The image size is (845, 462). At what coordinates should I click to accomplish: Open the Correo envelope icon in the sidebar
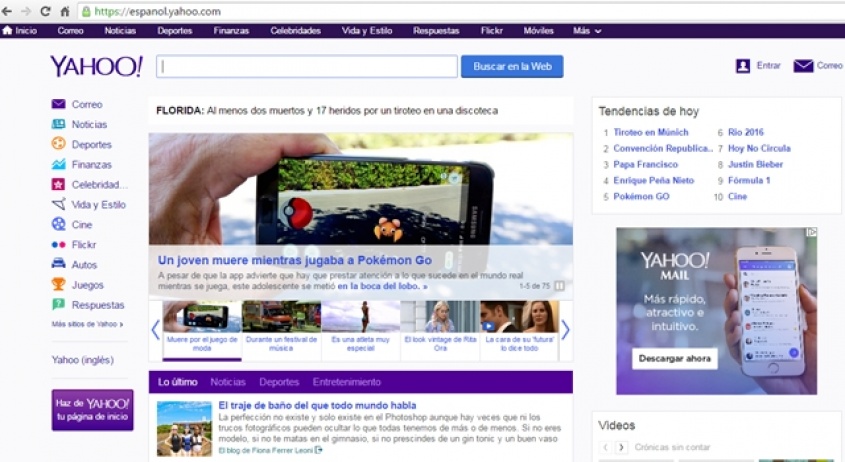(x=58, y=104)
